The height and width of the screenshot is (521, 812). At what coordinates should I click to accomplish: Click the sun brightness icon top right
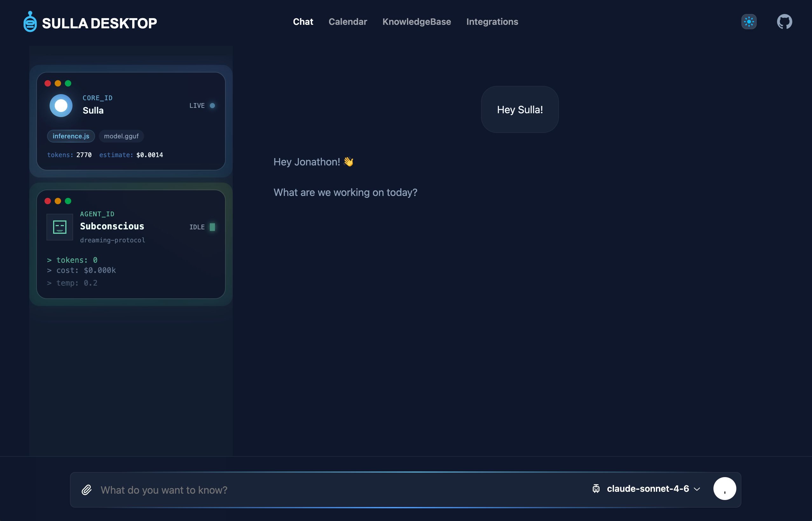coord(748,21)
